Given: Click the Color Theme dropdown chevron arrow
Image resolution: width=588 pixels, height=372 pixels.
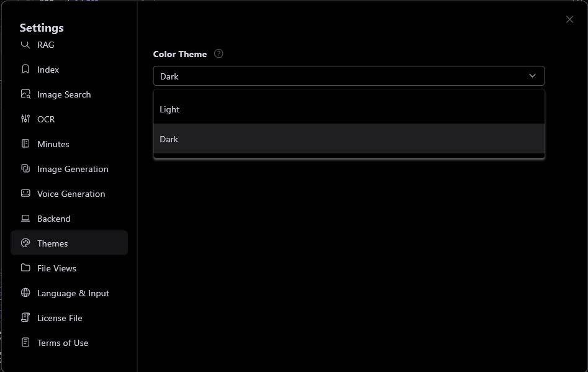Looking at the screenshot, I should click(532, 76).
